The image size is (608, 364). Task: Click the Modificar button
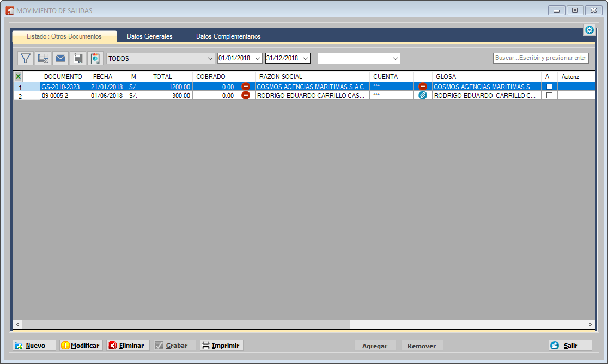81,346
